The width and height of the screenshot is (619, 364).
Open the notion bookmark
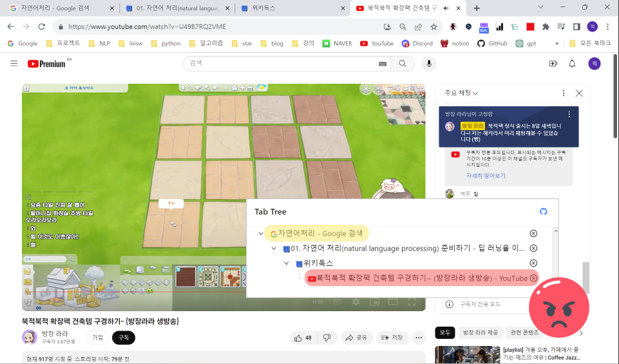coord(455,43)
